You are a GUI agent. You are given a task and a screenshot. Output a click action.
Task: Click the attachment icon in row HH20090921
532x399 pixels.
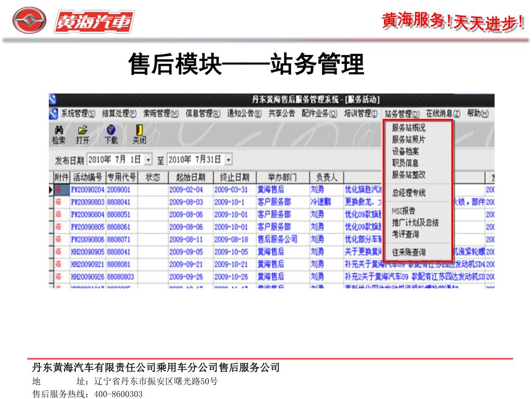pos(59,264)
